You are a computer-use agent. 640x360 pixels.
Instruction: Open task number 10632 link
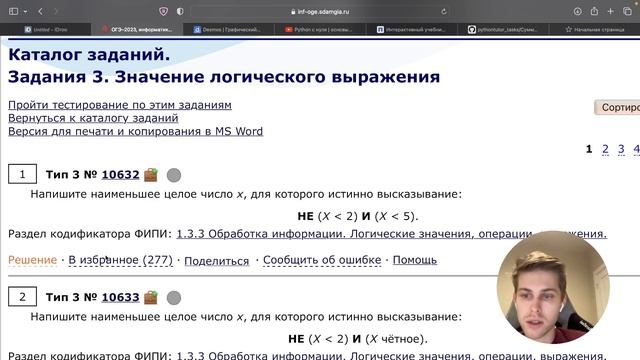click(120, 175)
